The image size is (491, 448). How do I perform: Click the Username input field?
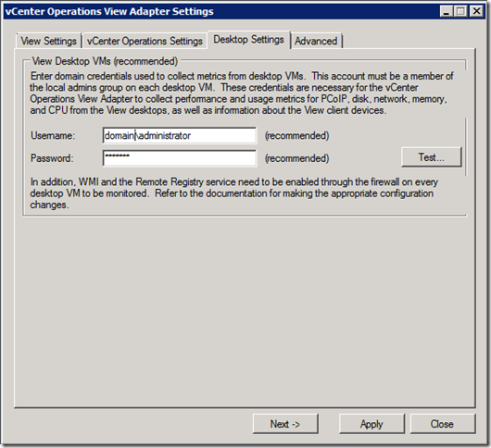pos(180,135)
